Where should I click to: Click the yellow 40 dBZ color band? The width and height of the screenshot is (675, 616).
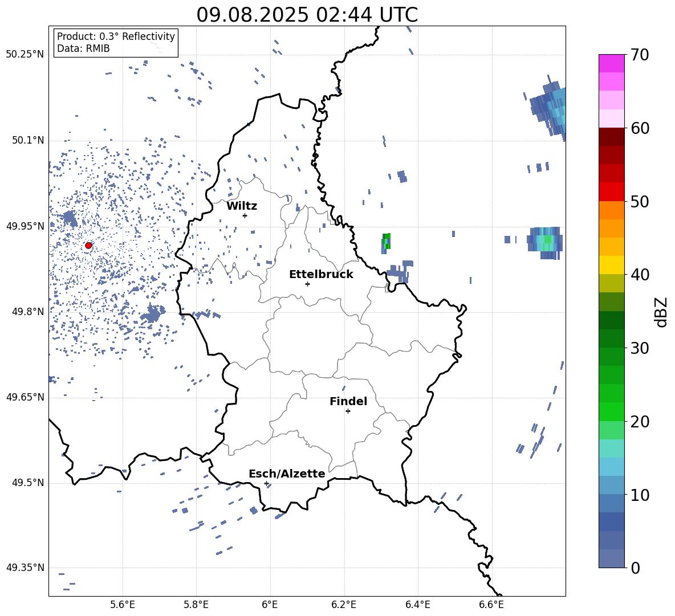pyautogui.click(x=611, y=265)
